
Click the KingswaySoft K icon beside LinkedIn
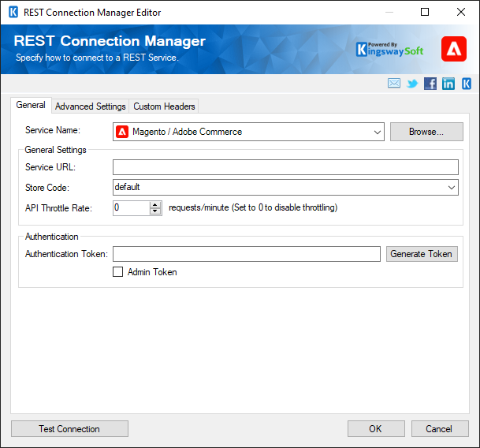pyautogui.click(x=467, y=84)
